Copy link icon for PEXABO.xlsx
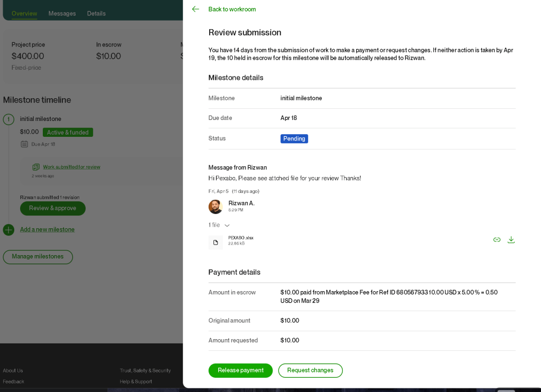The width and height of the screenshot is (541, 392). coord(497,240)
